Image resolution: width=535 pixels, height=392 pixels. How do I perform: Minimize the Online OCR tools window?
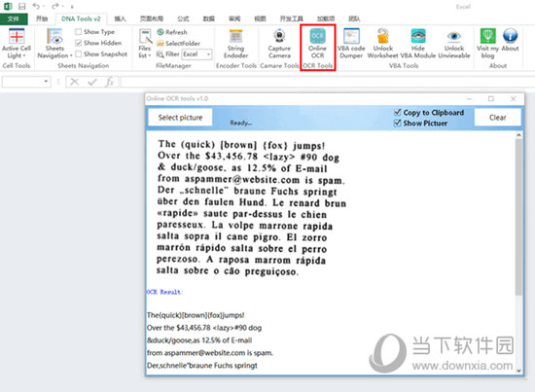(x=470, y=98)
